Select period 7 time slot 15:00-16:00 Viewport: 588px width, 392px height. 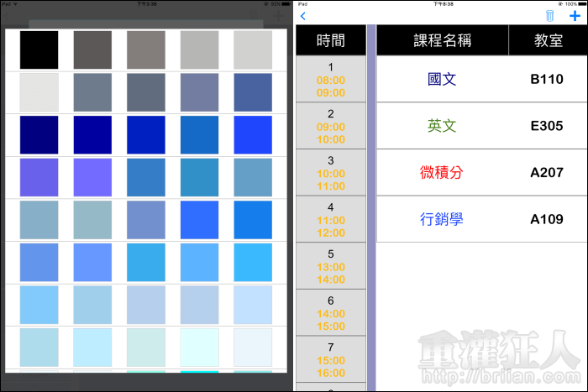[330, 360]
